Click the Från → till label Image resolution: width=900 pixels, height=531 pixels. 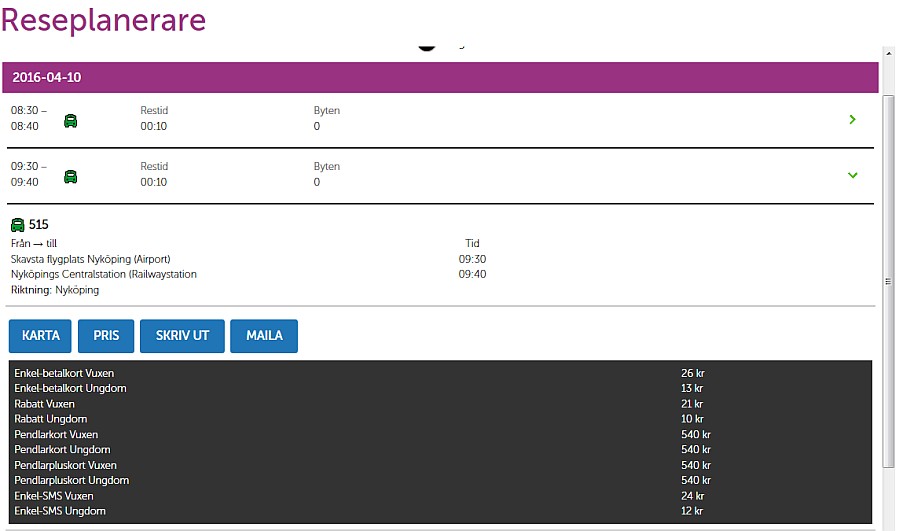[34, 243]
